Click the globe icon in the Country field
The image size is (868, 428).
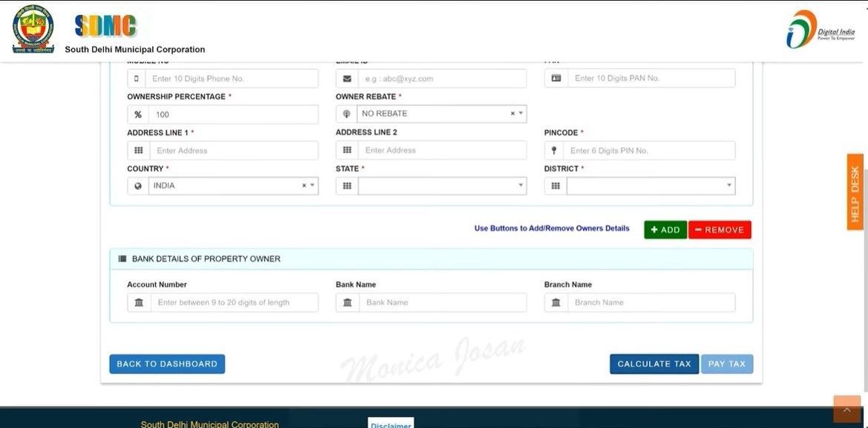(138, 185)
